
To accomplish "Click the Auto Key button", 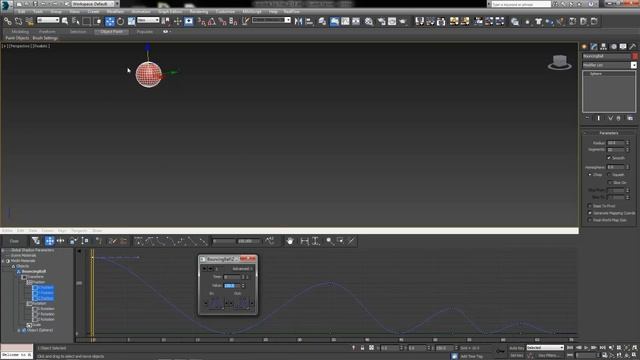I will (x=516, y=348).
